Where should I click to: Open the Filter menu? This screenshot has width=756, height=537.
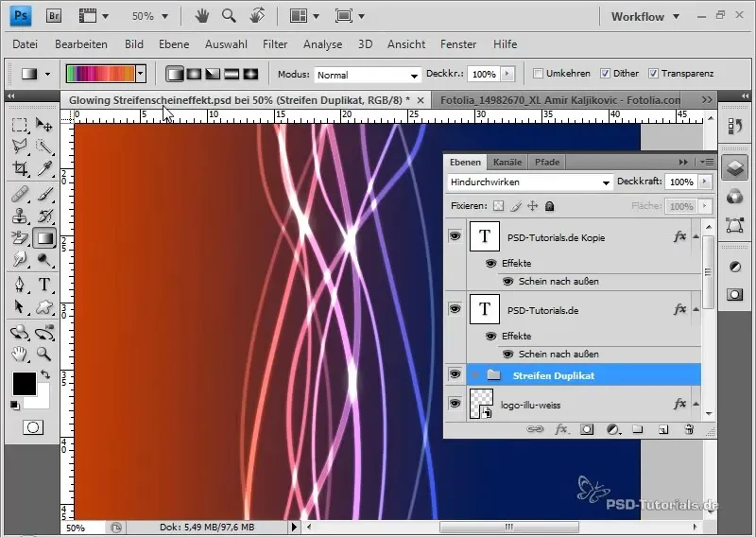pos(275,44)
